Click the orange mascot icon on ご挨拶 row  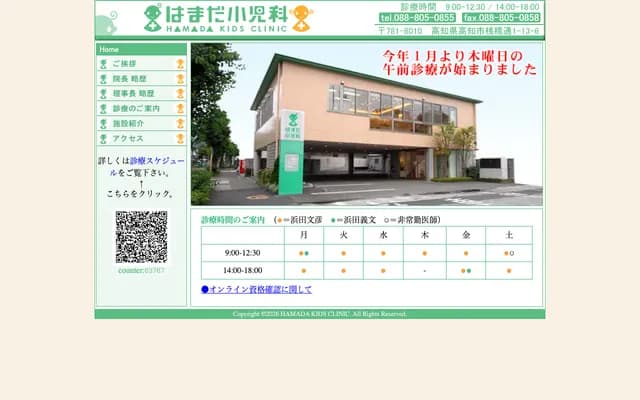point(180,64)
